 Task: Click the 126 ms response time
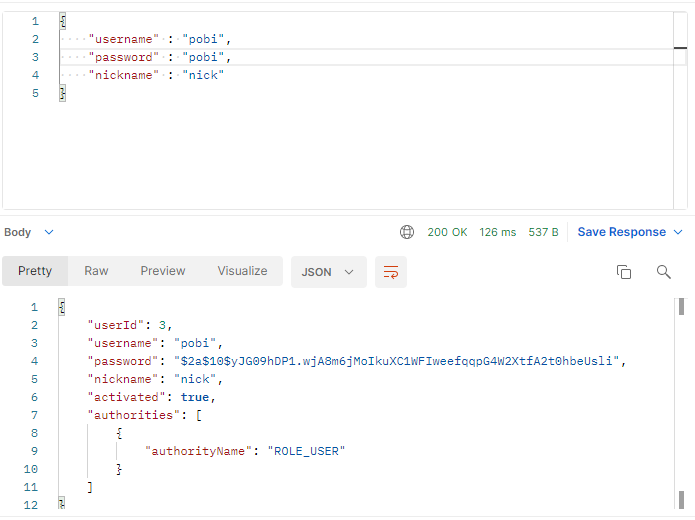tap(497, 232)
